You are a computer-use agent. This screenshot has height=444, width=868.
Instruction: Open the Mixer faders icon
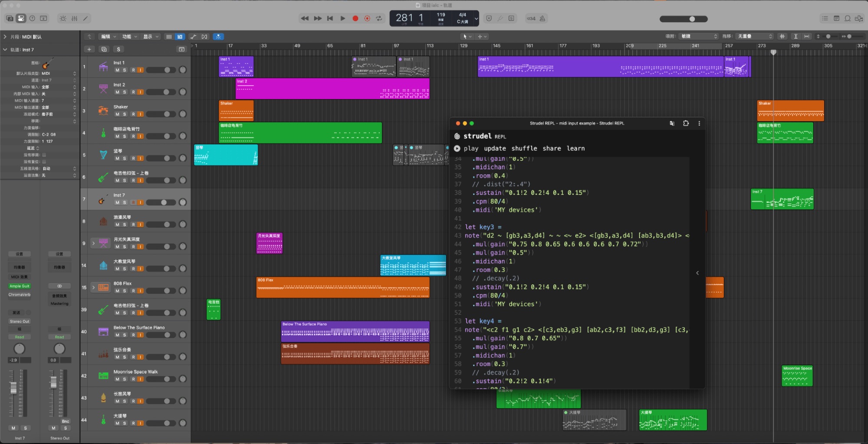pyautogui.click(x=74, y=18)
